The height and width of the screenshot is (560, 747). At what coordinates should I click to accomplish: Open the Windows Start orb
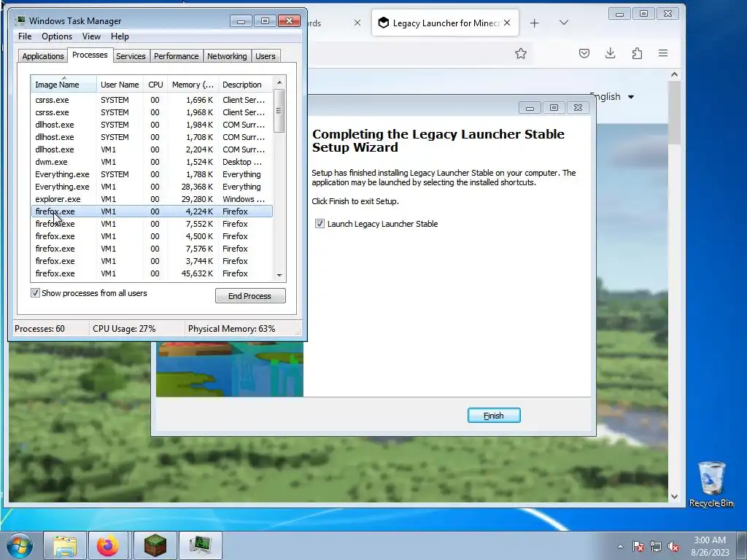20,545
